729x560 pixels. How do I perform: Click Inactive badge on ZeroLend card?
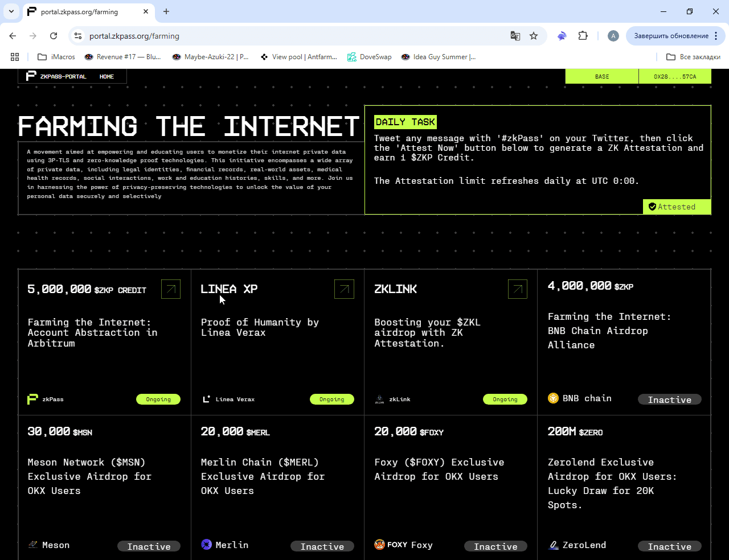pyautogui.click(x=670, y=546)
